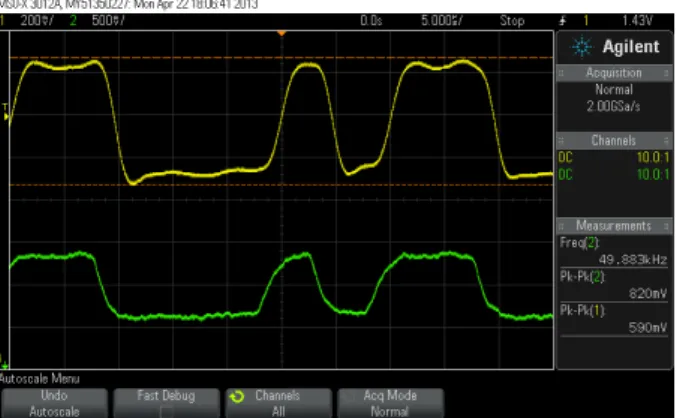Viewport: 680px width, 418px height.
Task: Select channel 2 green DC coupling label
Action: [566, 175]
